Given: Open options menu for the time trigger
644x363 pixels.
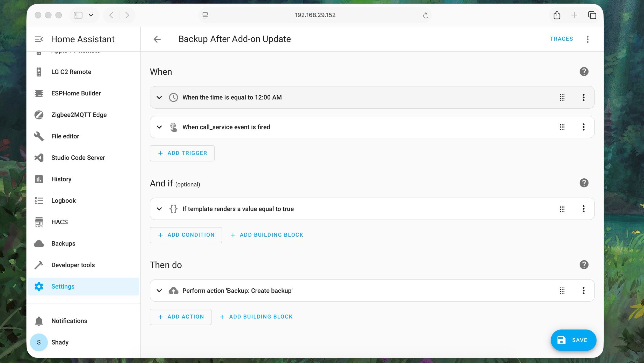Looking at the screenshot, I should coord(584,97).
